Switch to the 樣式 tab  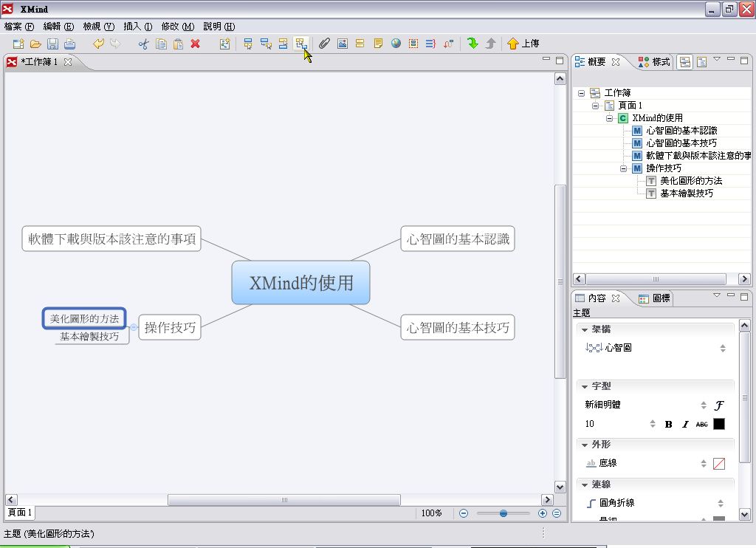tap(654, 62)
